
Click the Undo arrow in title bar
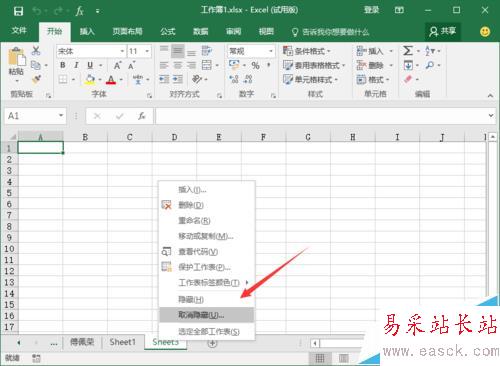tap(37, 11)
